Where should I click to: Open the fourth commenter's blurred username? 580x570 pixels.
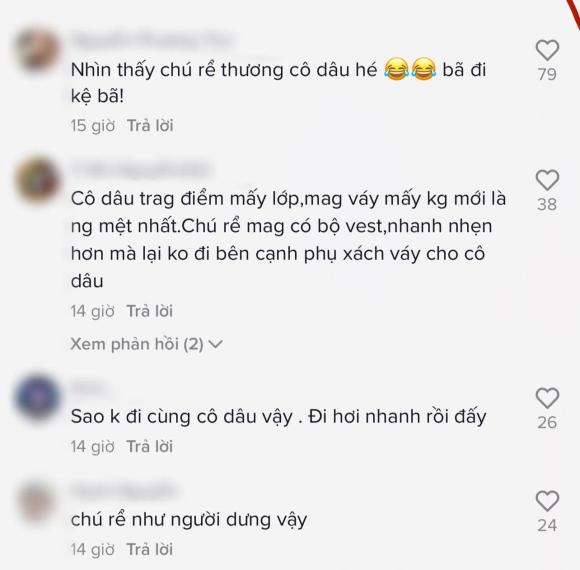123,491
